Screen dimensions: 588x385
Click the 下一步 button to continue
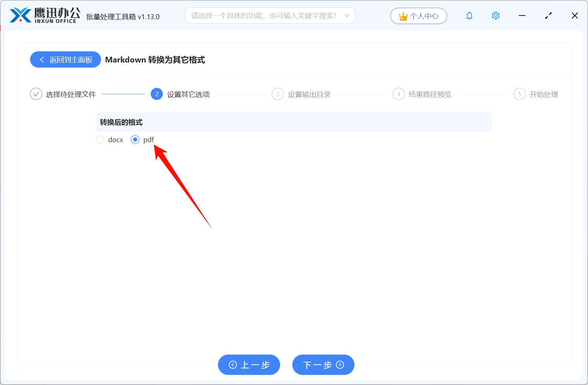[323, 365]
